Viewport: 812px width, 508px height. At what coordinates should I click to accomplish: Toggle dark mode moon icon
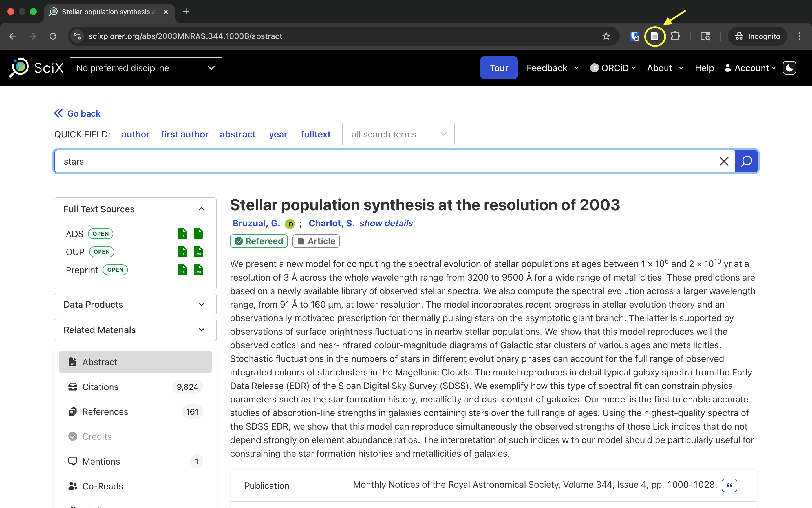pyautogui.click(x=789, y=68)
